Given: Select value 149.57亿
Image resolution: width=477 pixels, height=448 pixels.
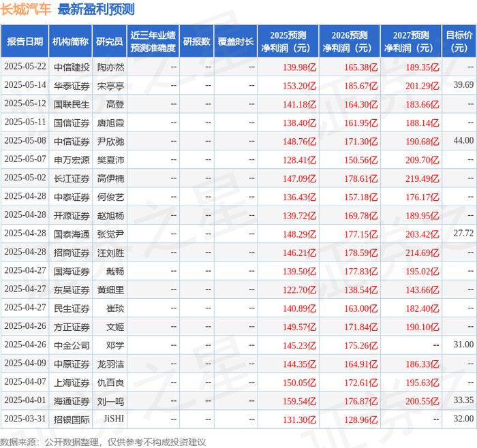Looking at the screenshot, I should 299,327.
